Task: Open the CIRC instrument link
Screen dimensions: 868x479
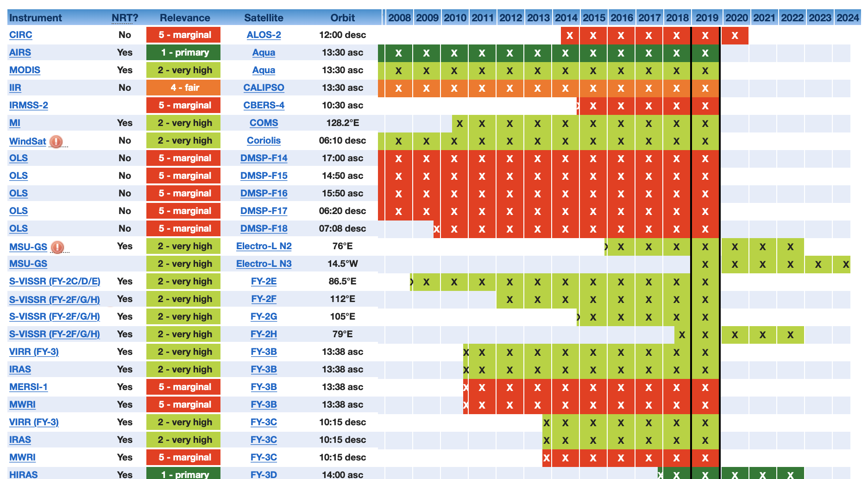Action: tap(21, 35)
